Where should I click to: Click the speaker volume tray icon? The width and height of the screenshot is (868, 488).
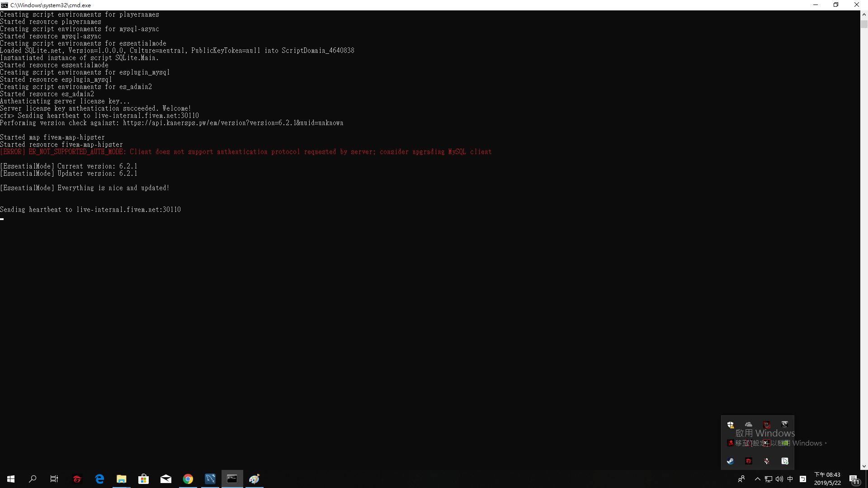(779, 479)
